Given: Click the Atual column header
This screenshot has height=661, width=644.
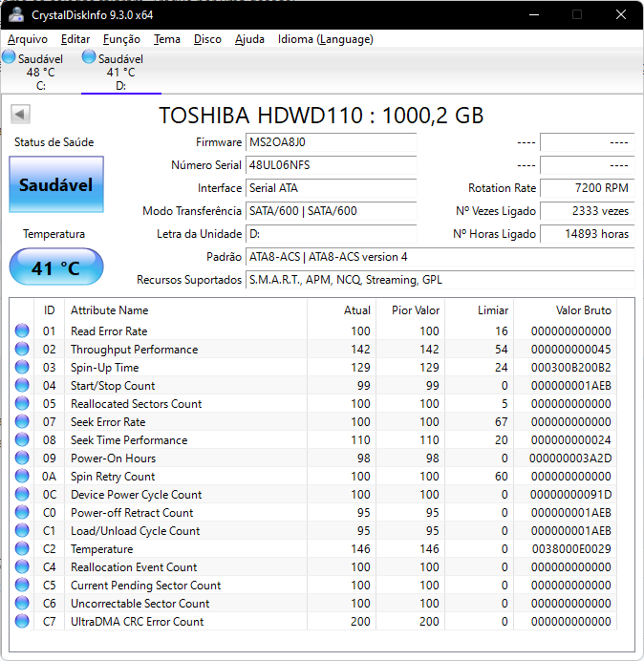Looking at the screenshot, I should [342, 310].
